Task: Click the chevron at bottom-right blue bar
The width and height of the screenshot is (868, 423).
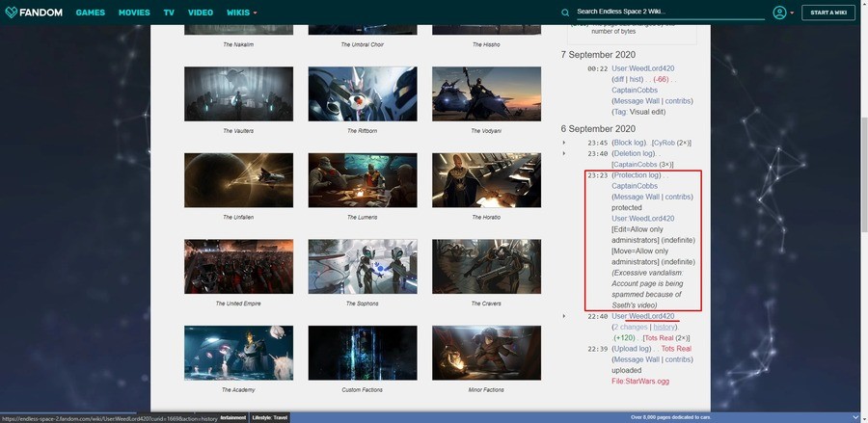Action: 857,417
